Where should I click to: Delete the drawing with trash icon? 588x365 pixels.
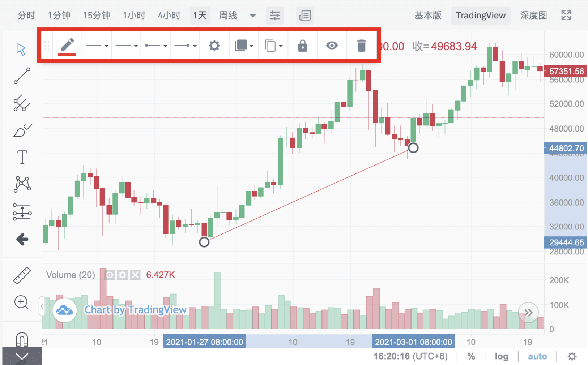point(361,46)
